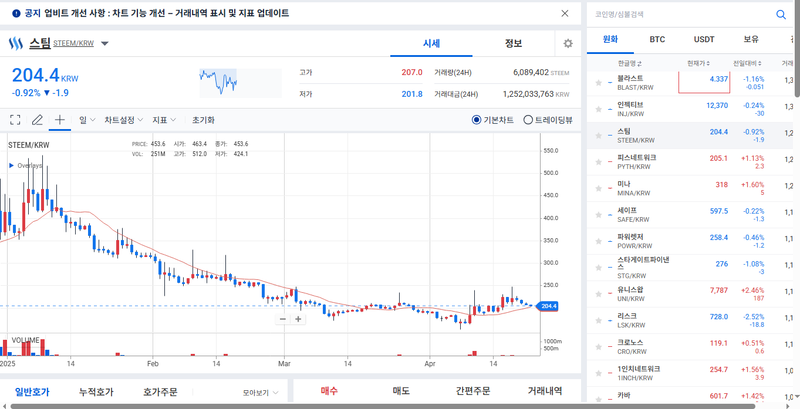Close the notice banner
800x409 pixels.
point(565,13)
